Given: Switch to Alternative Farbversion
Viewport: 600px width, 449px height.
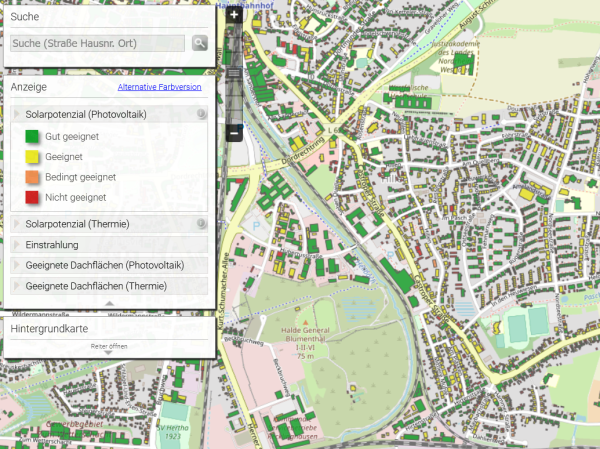Looking at the screenshot, I should click(159, 88).
